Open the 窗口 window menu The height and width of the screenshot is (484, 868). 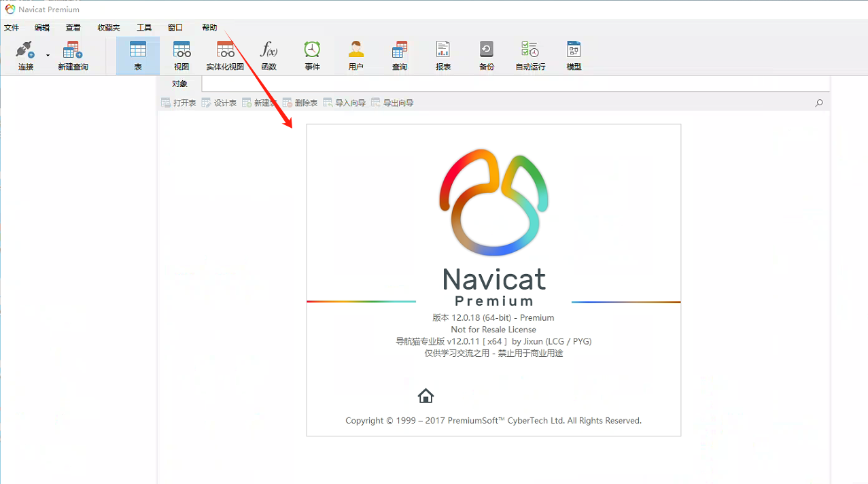click(x=175, y=28)
